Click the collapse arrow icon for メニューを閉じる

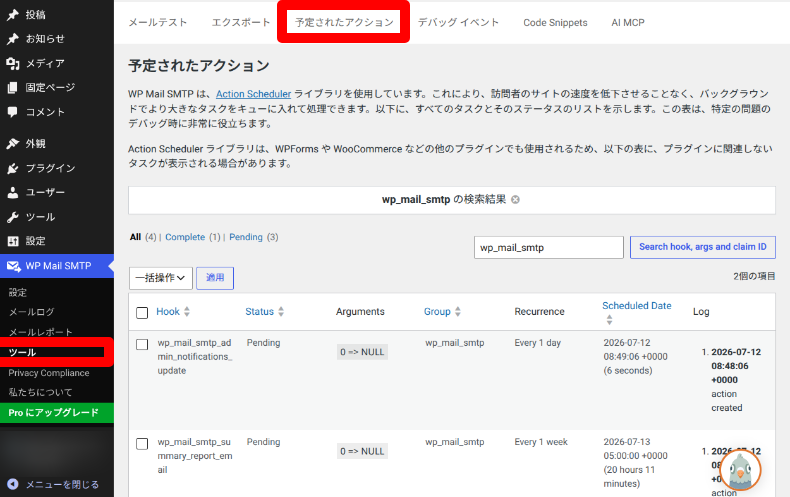[x=13, y=484]
